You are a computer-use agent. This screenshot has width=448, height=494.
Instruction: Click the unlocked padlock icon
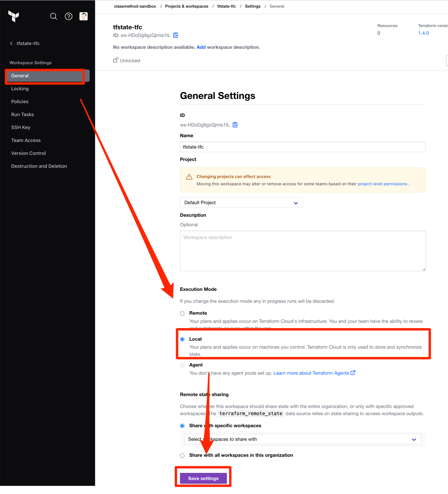pyautogui.click(x=115, y=60)
